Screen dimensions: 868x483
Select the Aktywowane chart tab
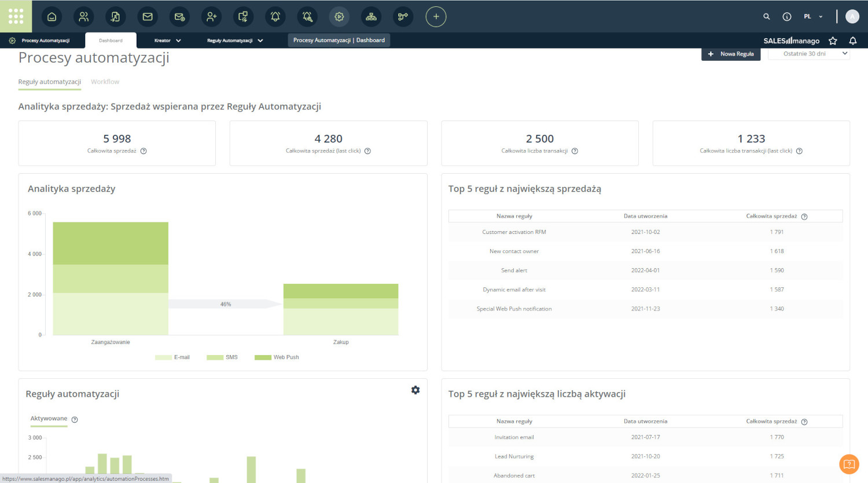[x=49, y=419]
